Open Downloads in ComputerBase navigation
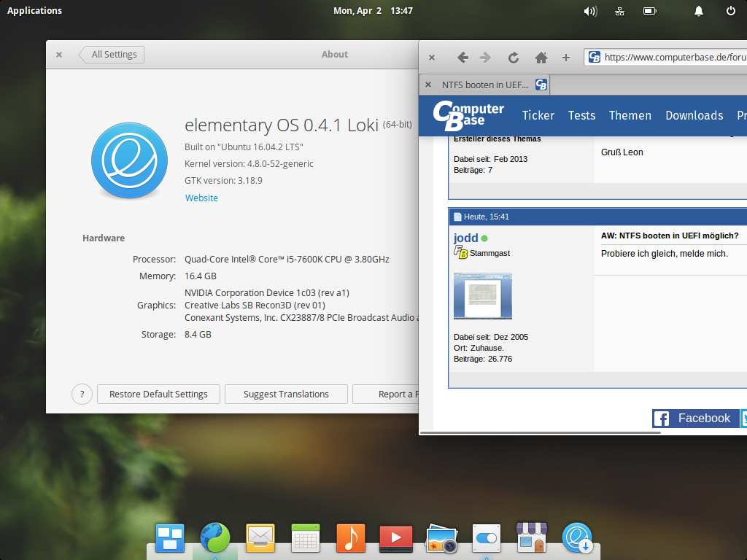 (694, 115)
